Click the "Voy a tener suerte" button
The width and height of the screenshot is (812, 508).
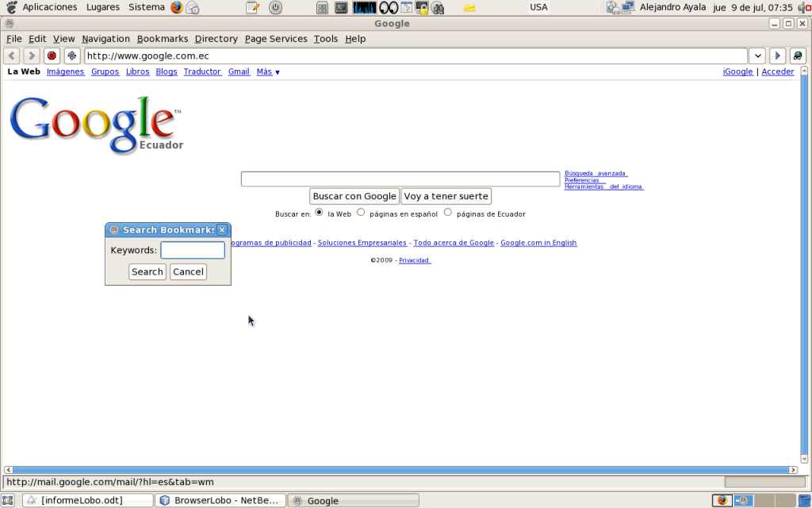click(446, 196)
